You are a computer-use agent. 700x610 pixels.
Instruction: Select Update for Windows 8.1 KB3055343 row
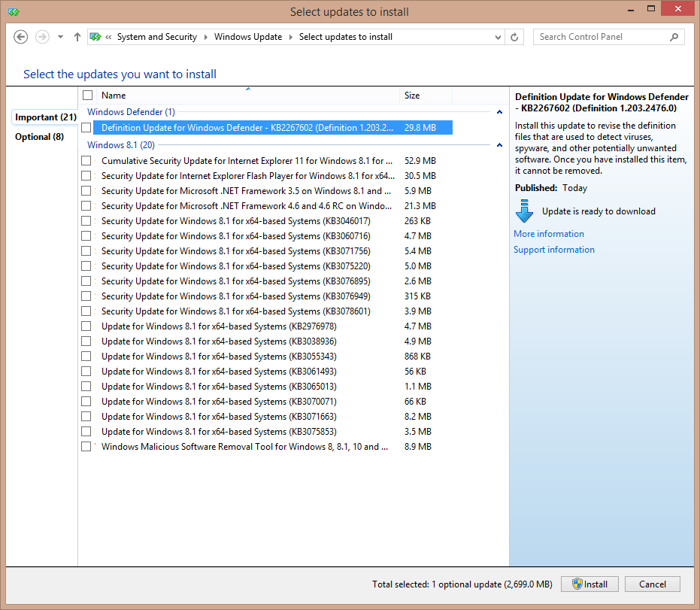[x=273, y=357]
